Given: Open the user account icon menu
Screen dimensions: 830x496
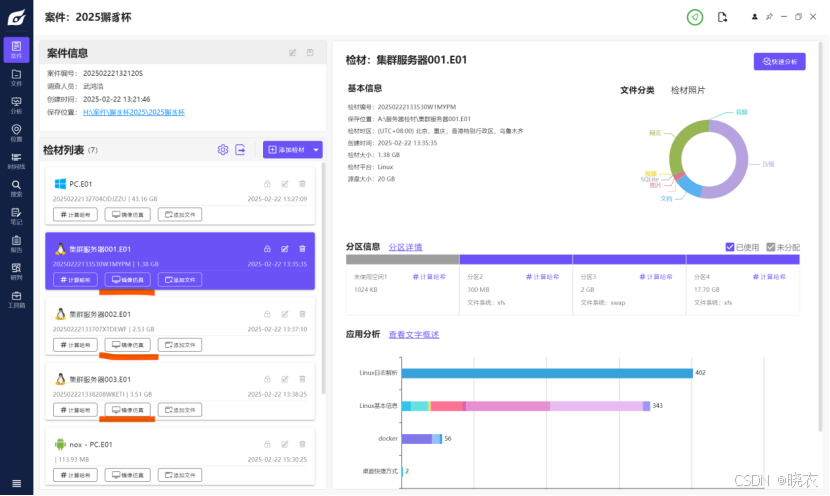Looking at the screenshot, I should tap(750, 17).
